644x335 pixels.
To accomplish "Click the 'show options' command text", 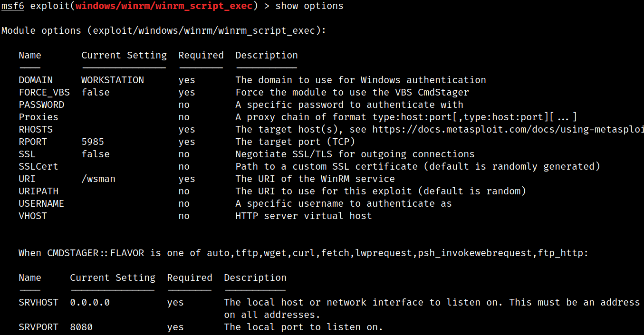I will click(x=309, y=6).
